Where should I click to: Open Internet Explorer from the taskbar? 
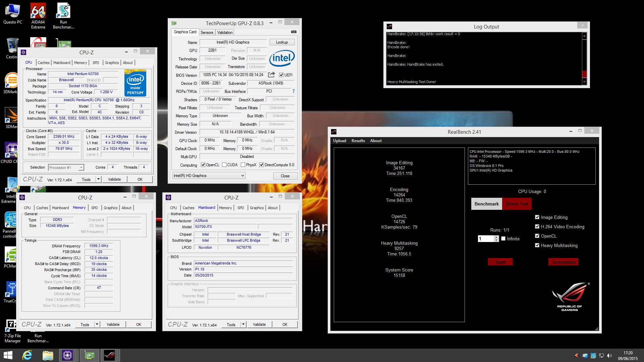27,355
